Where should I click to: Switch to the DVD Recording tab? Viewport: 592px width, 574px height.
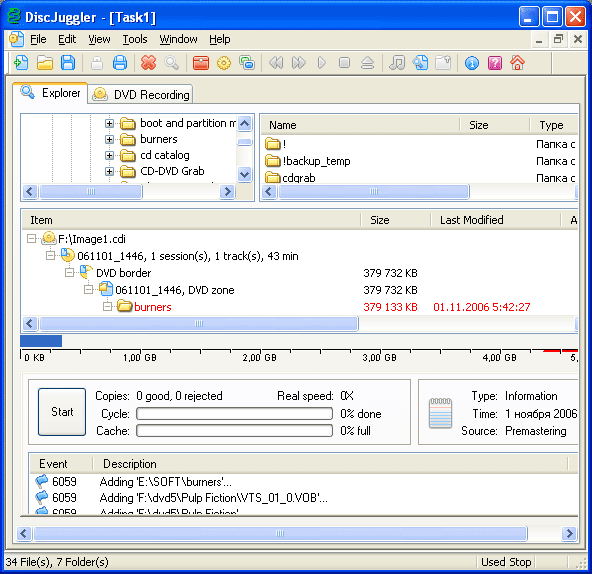pyautogui.click(x=141, y=94)
